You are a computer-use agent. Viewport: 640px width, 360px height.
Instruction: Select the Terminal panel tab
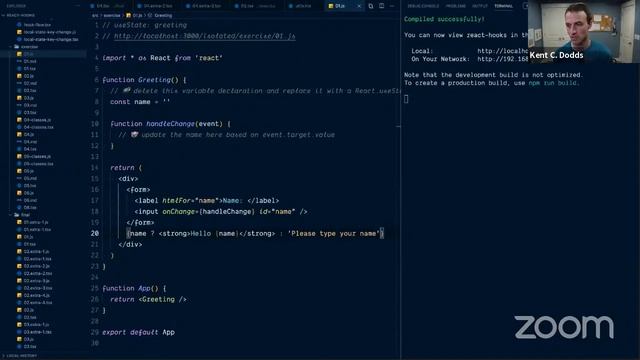(503, 6)
